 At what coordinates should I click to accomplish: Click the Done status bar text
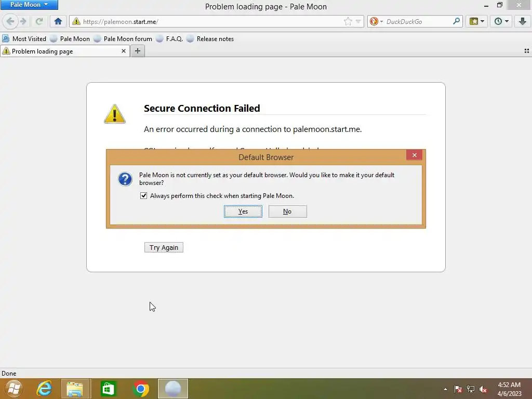tap(9, 373)
